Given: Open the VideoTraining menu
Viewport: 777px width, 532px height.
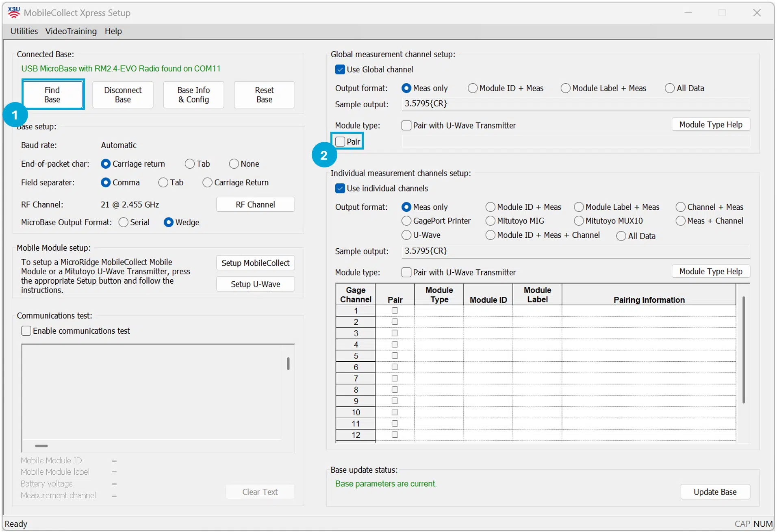Looking at the screenshot, I should tap(71, 31).
